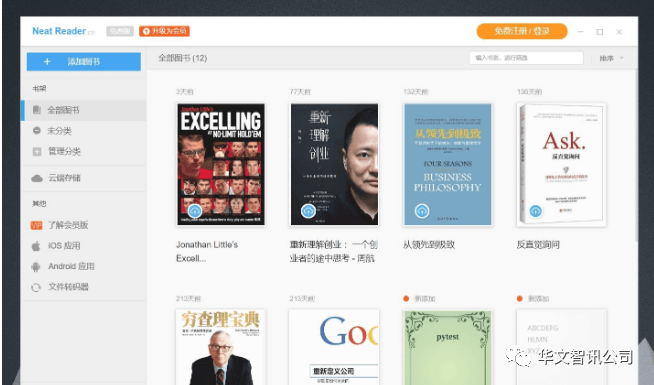
Task: Click the books icon beside 全部图书
Action: 37,110
